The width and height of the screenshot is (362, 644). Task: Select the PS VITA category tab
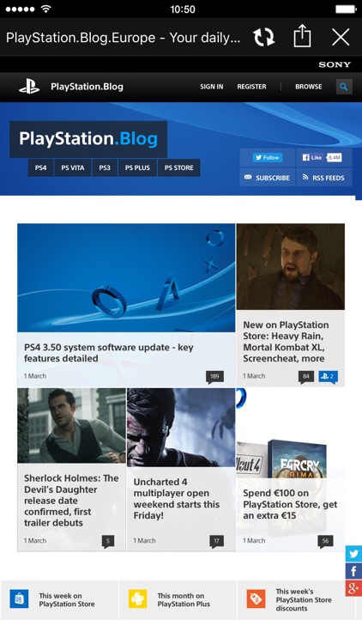click(73, 167)
